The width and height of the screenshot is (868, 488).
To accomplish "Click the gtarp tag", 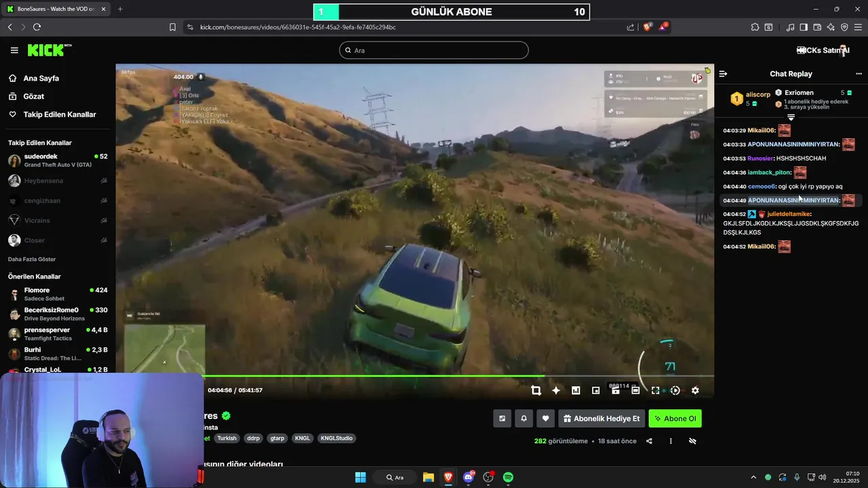I will click(277, 439).
